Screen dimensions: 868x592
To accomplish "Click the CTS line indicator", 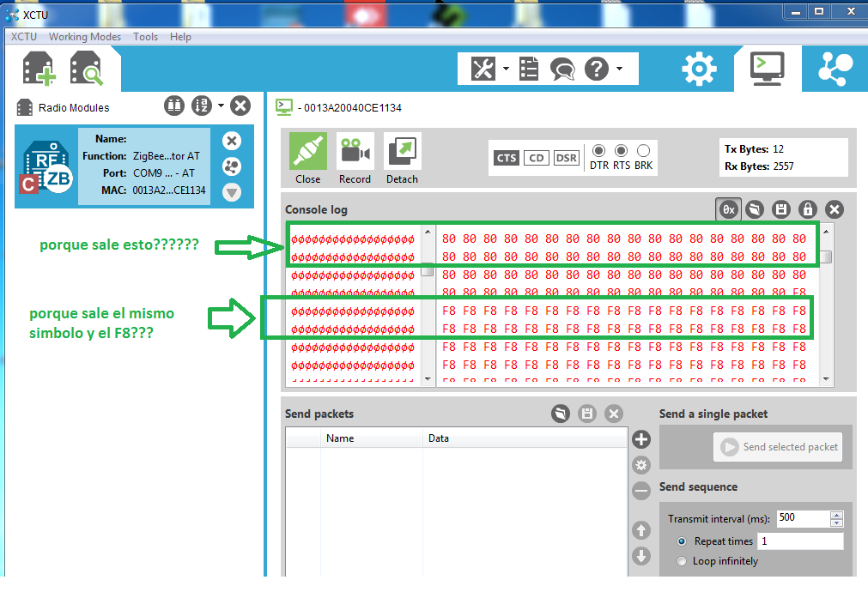I will point(507,158).
